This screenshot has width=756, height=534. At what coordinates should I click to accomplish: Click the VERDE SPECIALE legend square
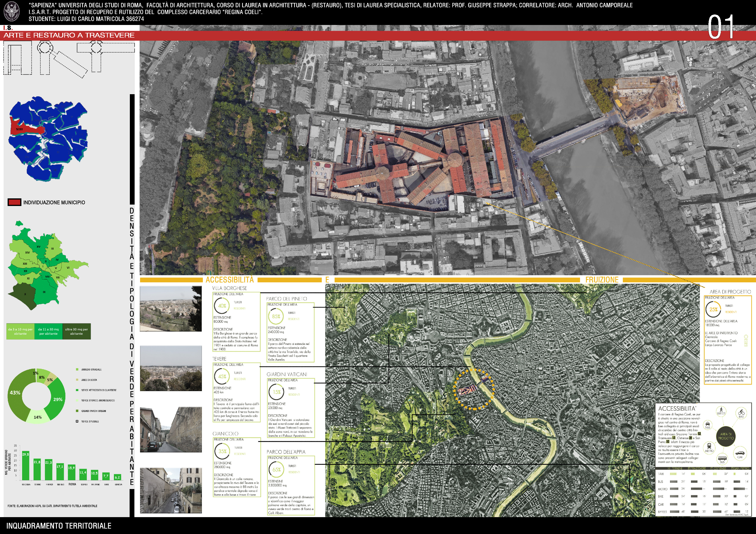[77, 421]
